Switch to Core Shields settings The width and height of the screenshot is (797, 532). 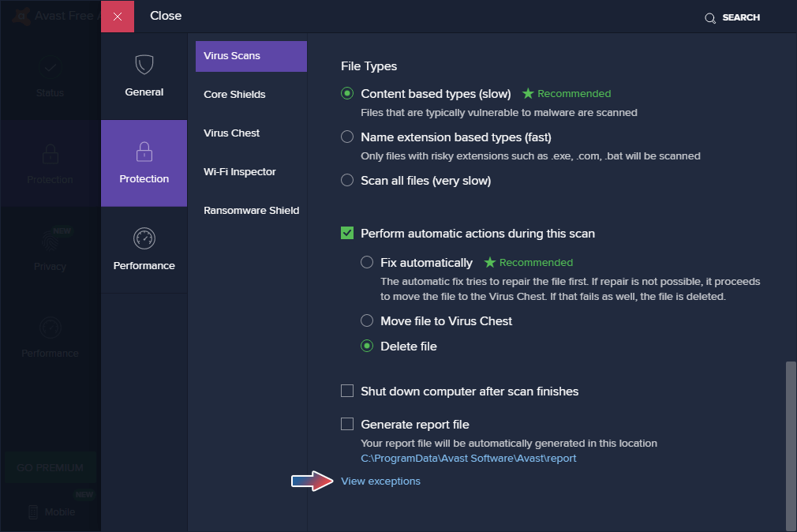pyautogui.click(x=234, y=95)
